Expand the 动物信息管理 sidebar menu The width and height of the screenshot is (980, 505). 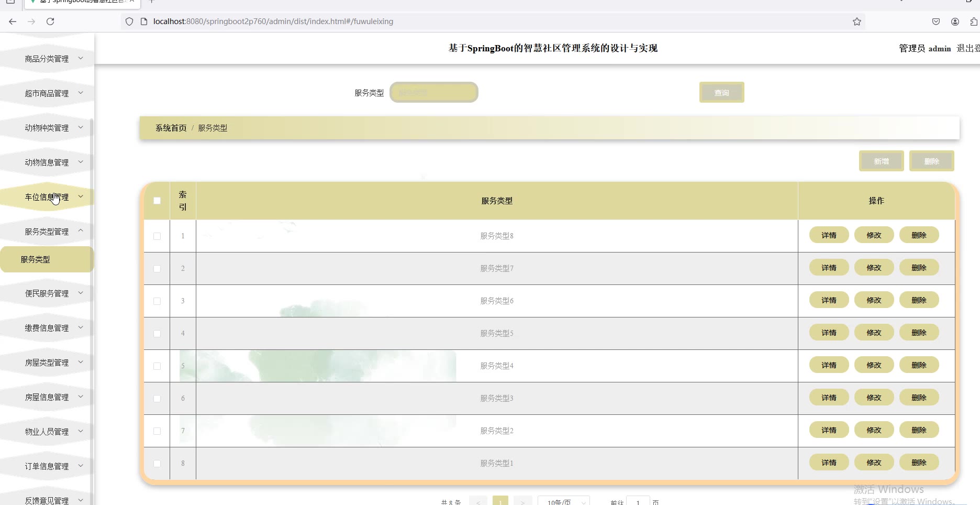(47, 162)
